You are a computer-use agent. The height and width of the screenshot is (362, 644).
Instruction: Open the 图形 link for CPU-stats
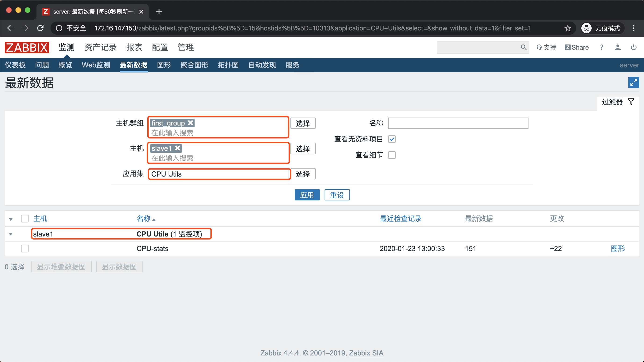tap(618, 249)
